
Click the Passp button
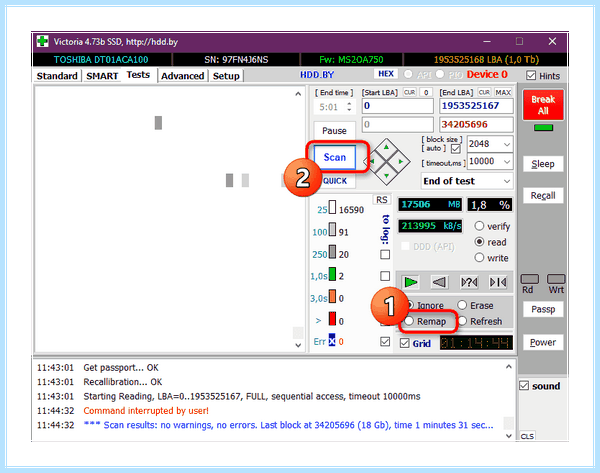point(543,309)
